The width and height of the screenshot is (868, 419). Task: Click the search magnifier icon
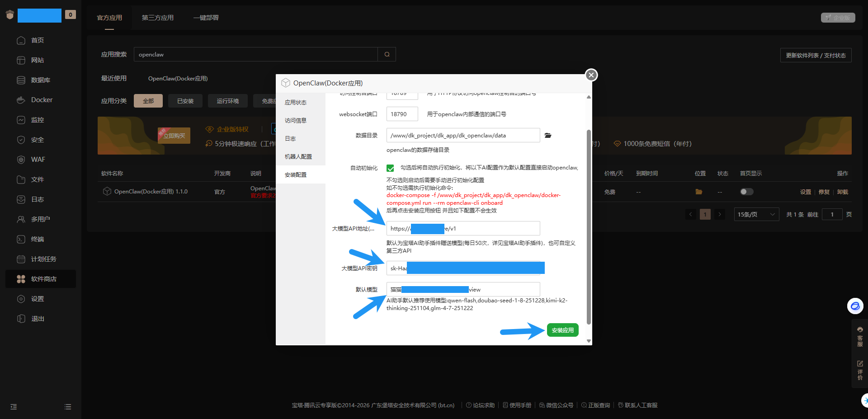(x=387, y=54)
